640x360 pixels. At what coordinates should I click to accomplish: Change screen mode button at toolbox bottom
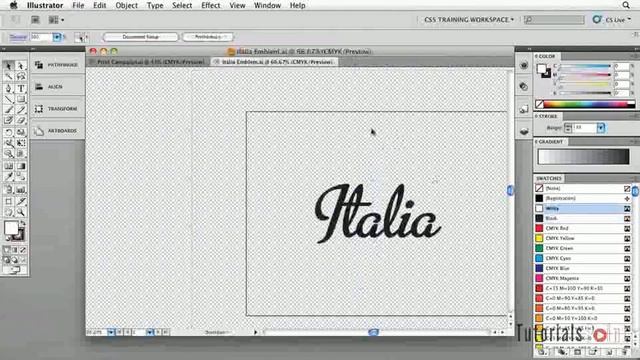click(x=14, y=270)
